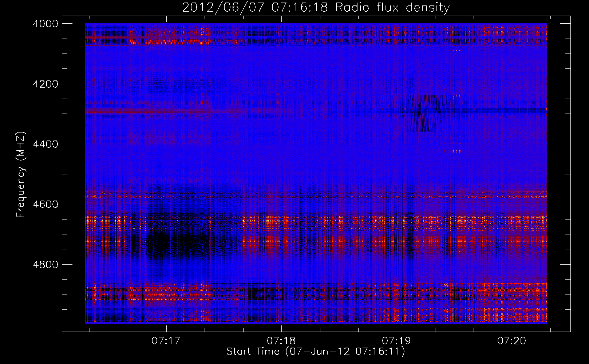Click the 07:17 time axis label
This screenshot has height=364, width=589.
pos(166,341)
